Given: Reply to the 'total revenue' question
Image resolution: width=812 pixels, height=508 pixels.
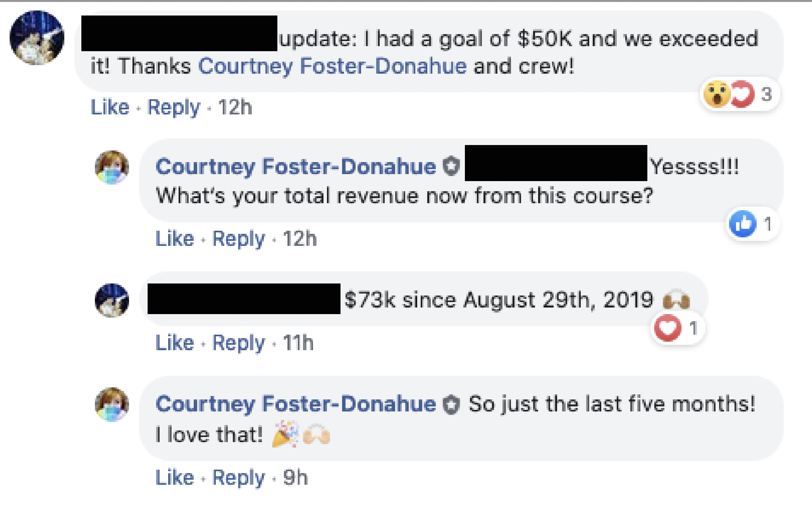Looking at the screenshot, I should pyautogui.click(x=239, y=238).
